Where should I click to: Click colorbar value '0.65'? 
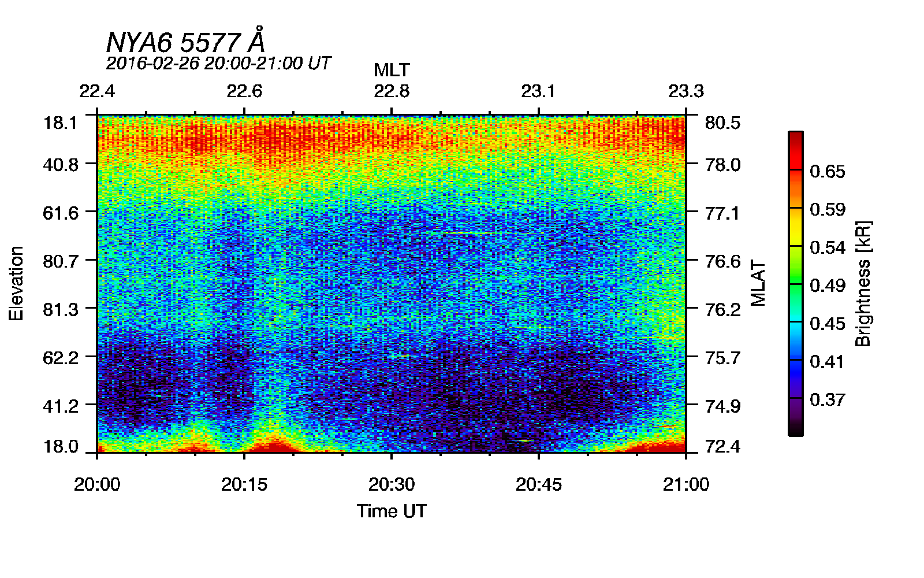point(827,172)
